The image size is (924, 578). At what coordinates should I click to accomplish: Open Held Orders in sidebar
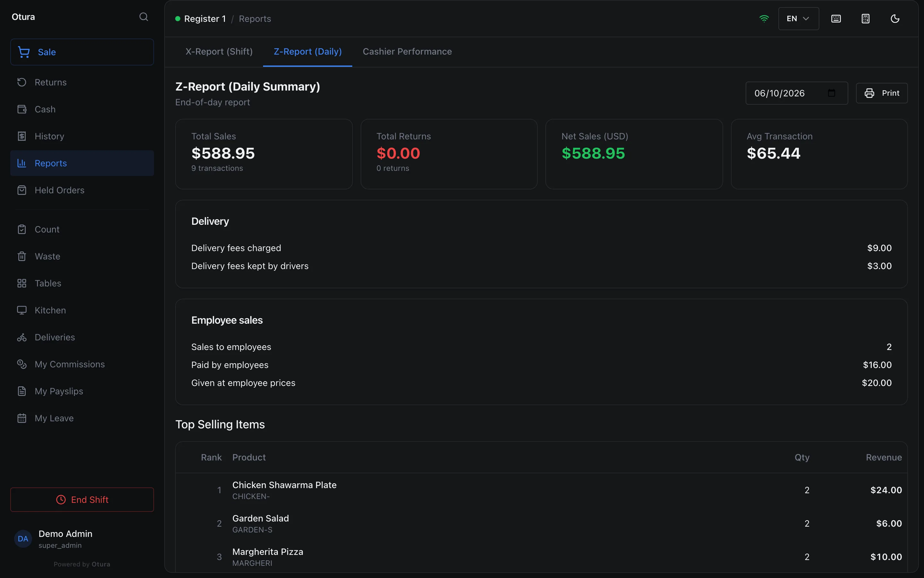(82, 190)
